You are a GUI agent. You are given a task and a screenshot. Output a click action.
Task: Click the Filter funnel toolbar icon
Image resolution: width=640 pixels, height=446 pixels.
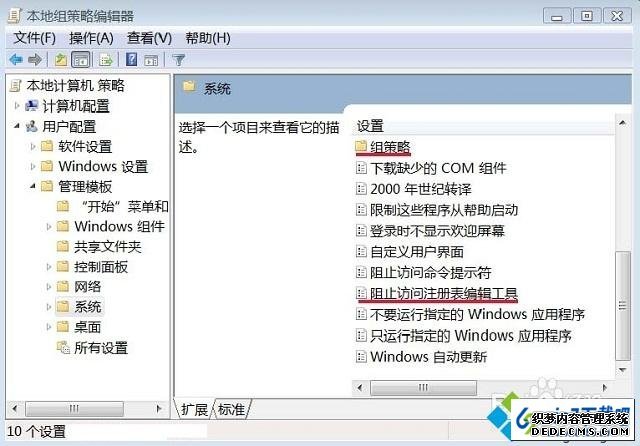(x=178, y=60)
